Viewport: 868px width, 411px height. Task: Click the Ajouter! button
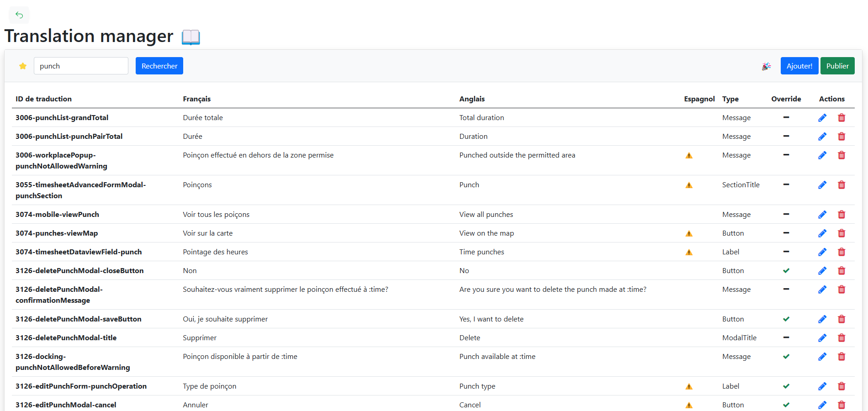tap(799, 66)
